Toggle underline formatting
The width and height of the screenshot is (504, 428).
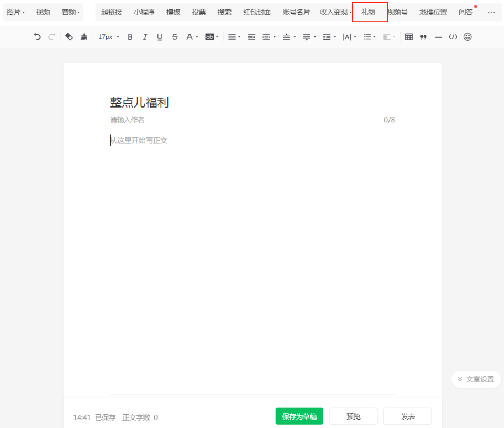point(160,37)
